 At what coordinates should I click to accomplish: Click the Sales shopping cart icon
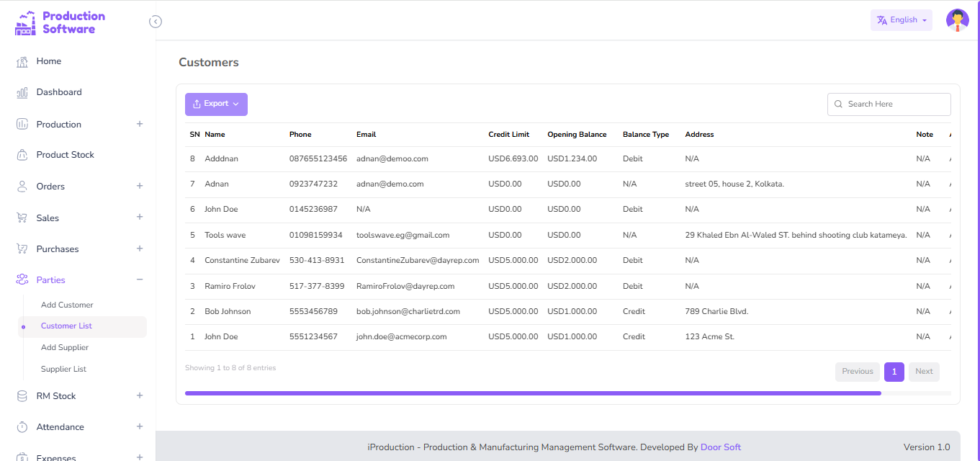click(22, 218)
